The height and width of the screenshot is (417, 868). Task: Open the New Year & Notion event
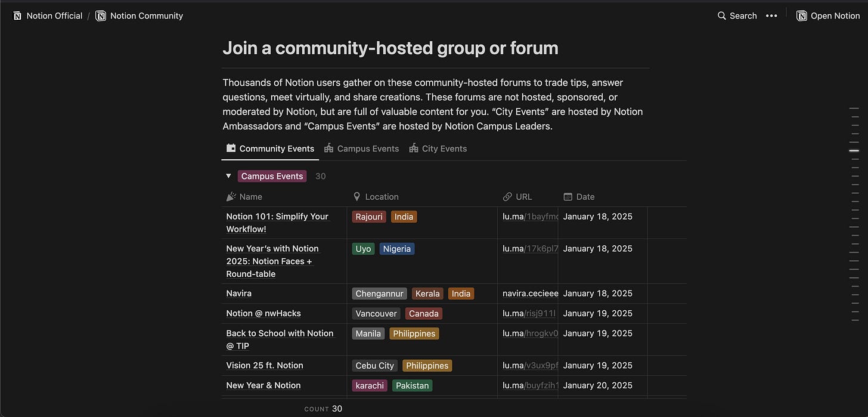coord(263,385)
